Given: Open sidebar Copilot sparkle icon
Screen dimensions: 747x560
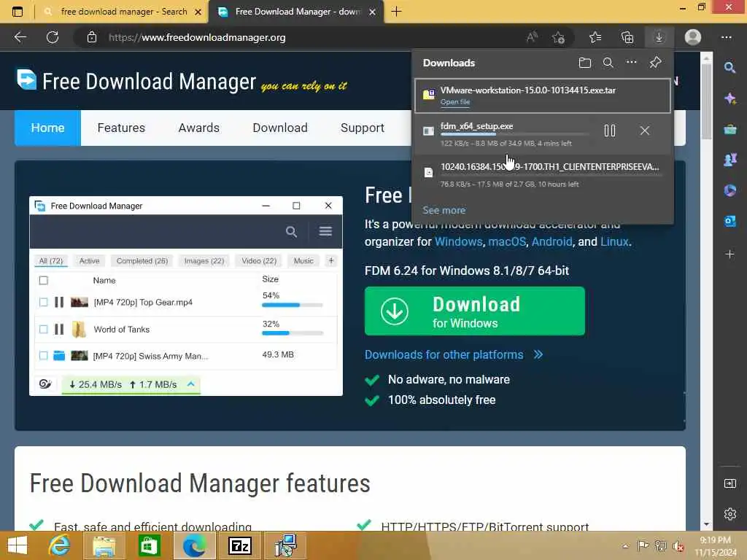Looking at the screenshot, I should click(729, 98).
